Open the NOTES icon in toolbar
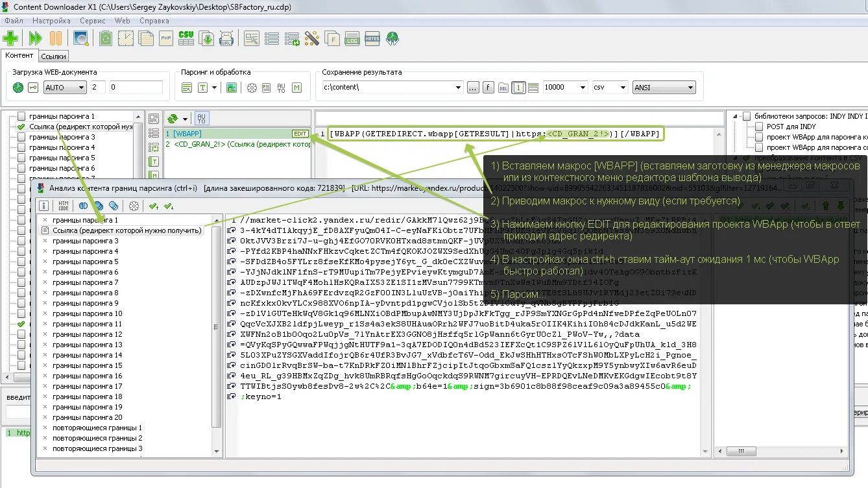The height and width of the screenshot is (488, 868). [x=372, y=38]
